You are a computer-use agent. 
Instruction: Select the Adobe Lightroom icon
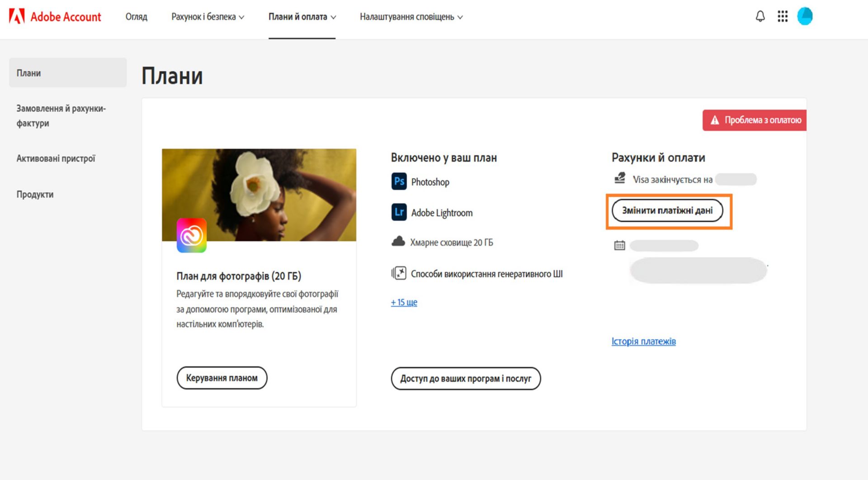pyautogui.click(x=398, y=212)
